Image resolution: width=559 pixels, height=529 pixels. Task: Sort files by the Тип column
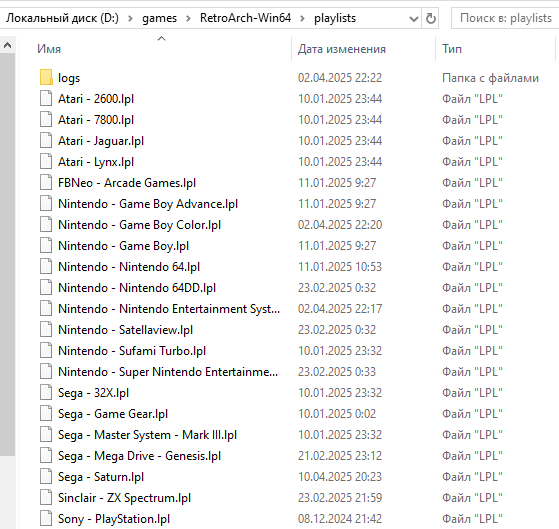452,49
